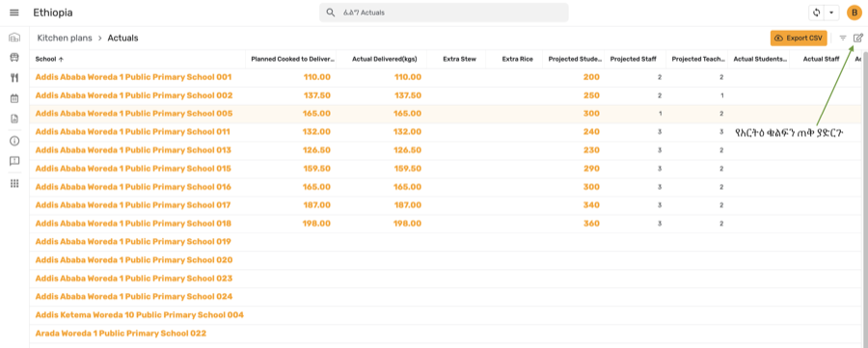Click planned value 126.50 for School 013
868x348 pixels.
tap(317, 150)
